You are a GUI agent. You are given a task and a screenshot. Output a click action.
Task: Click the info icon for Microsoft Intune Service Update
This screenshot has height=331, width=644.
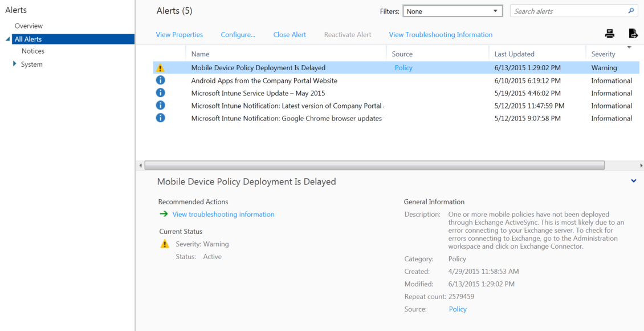pos(160,92)
